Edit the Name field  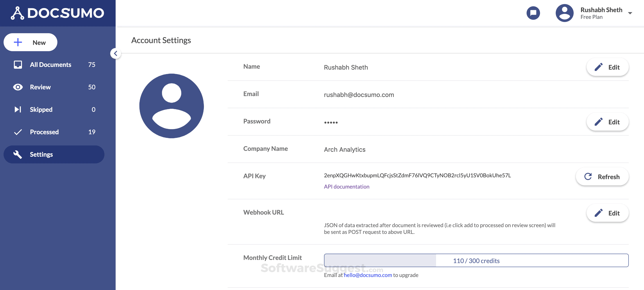click(x=607, y=67)
